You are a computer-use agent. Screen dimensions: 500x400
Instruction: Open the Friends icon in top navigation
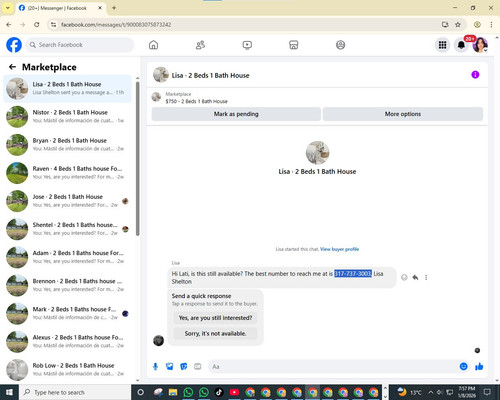(200, 45)
